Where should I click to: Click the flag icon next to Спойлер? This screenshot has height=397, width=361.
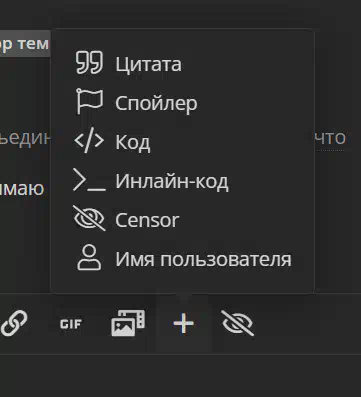89,102
